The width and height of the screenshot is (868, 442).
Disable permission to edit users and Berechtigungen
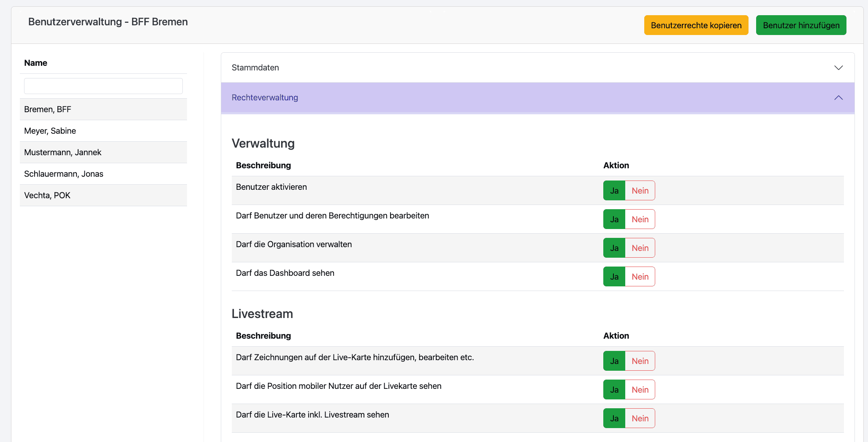click(x=640, y=219)
